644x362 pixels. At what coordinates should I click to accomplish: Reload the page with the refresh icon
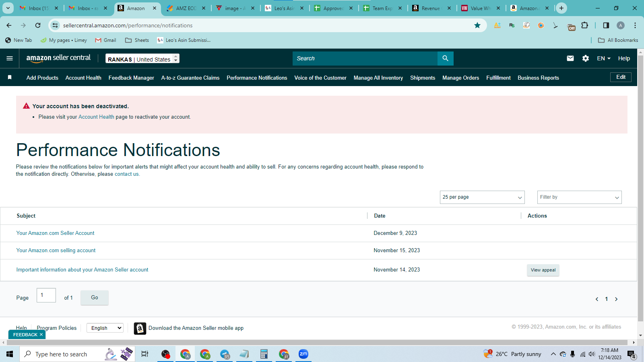38,25
